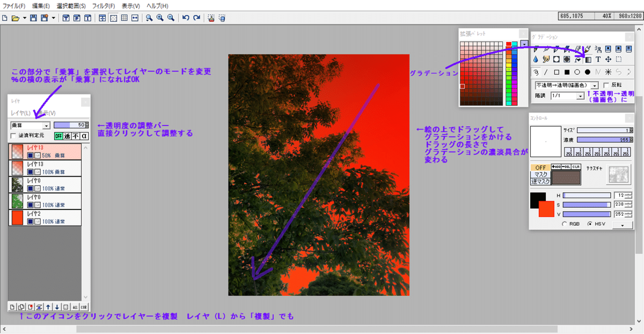Open the 不透明→透明(描画色) gradient dropdown
644x334 pixels.
click(x=566, y=85)
